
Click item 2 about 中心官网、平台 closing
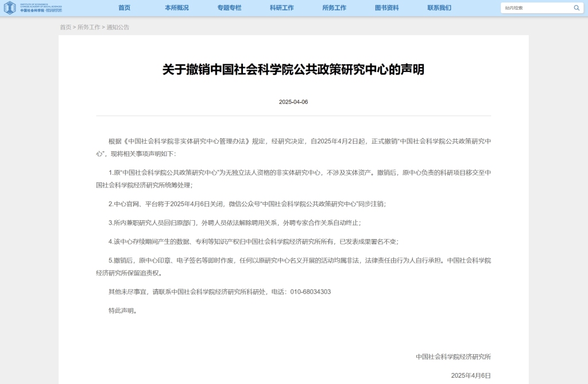(x=247, y=204)
